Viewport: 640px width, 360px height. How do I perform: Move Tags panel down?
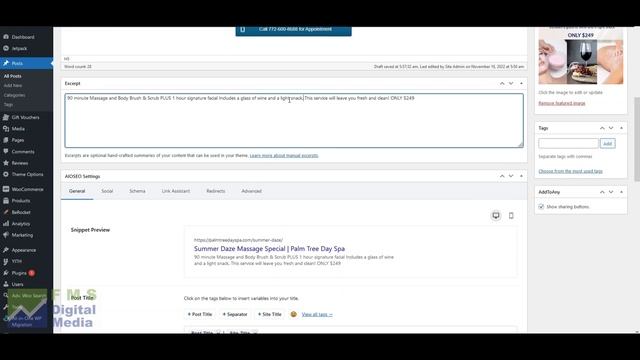pos(611,128)
